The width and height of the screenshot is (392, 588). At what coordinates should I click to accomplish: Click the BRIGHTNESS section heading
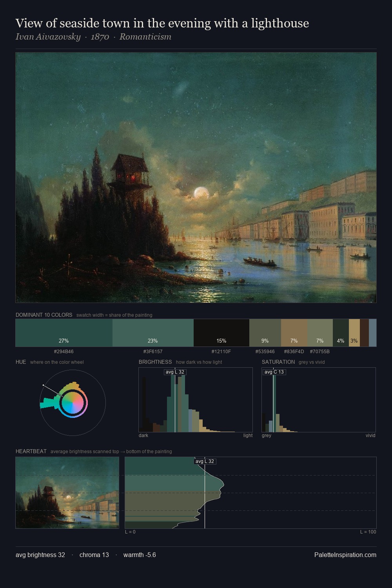[155, 362]
